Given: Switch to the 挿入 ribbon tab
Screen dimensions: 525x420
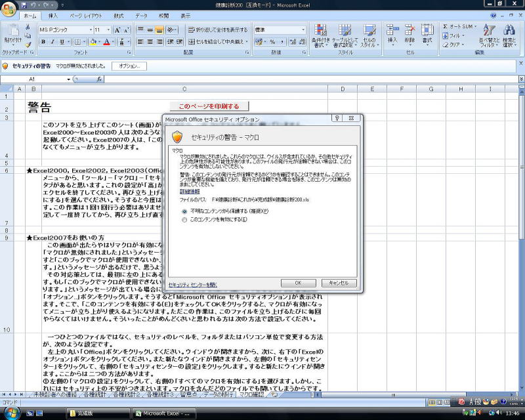Looking at the screenshot, I should click(53, 16).
